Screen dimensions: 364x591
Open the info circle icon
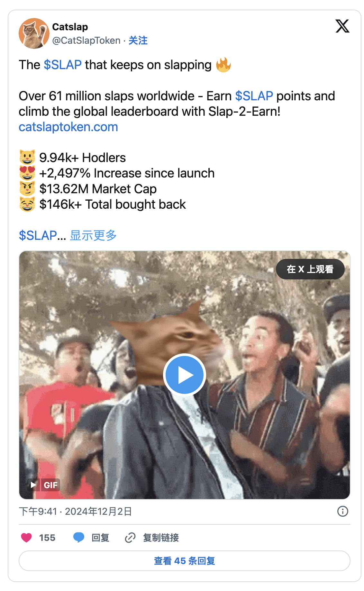pos(343,511)
